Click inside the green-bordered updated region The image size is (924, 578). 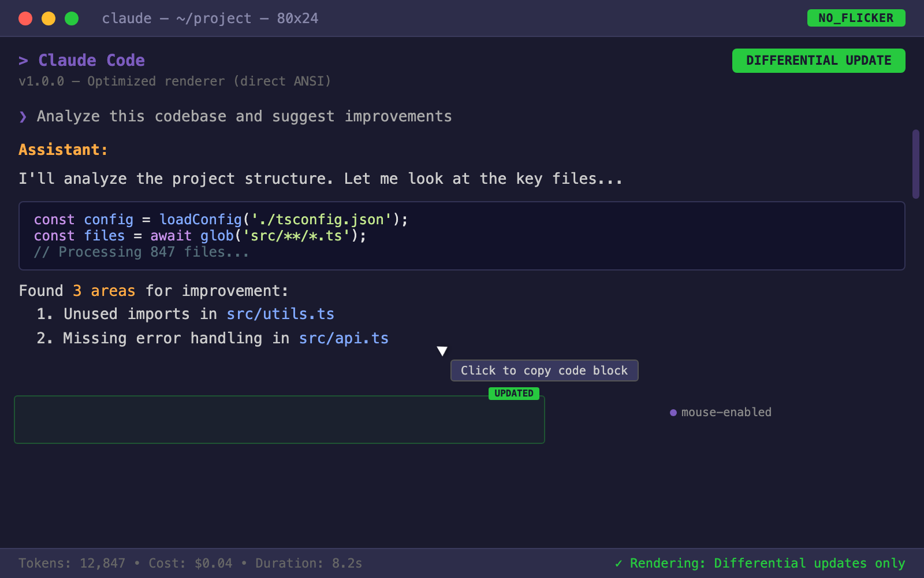pyautogui.click(x=280, y=420)
